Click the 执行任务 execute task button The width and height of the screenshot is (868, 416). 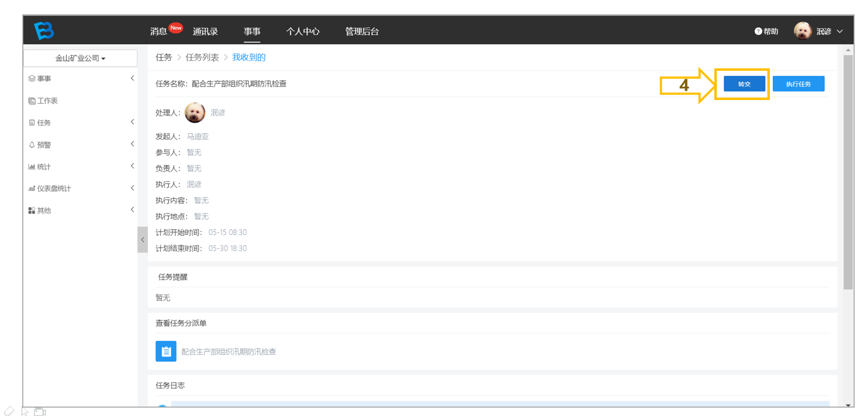click(798, 84)
